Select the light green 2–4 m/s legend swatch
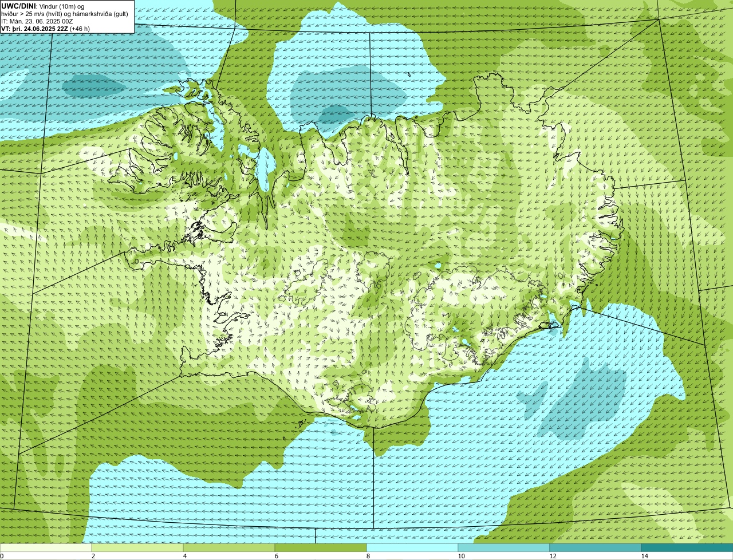The height and width of the screenshot is (560, 733). pos(137,548)
